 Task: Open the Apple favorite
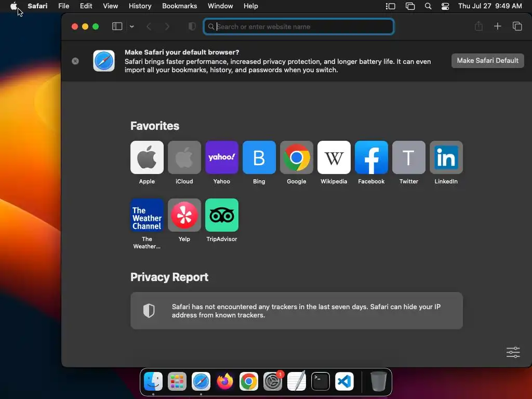point(147,157)
